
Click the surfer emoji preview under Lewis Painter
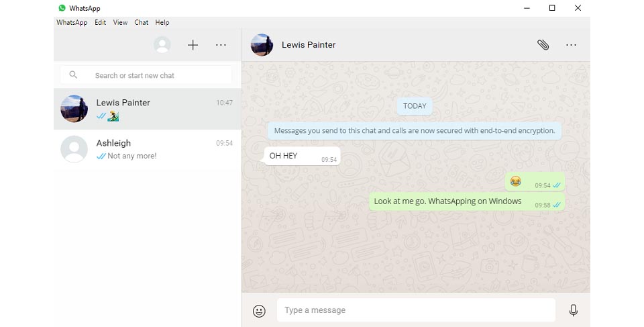point(113,116)
